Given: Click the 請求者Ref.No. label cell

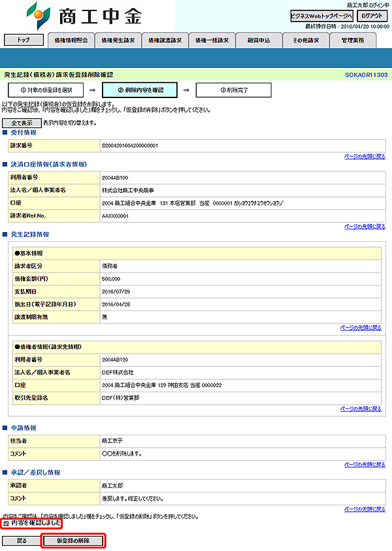Looking at the screenshot, I should (x=54, y=216).
